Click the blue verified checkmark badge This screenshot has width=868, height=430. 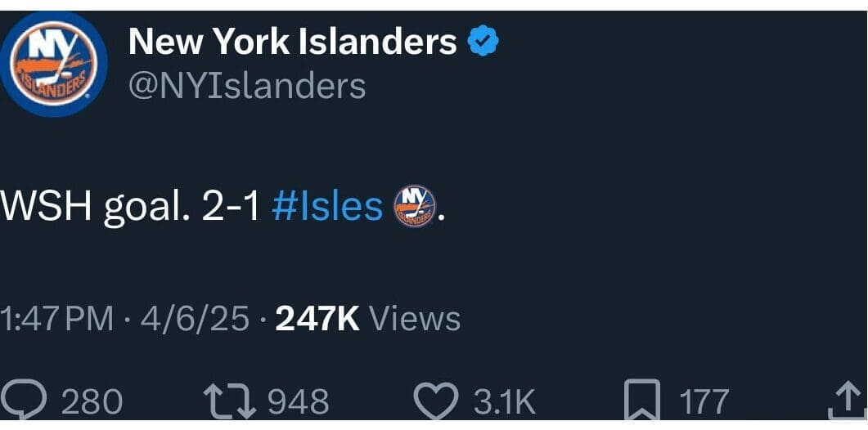pyautogui.click(x=483, y=42)
